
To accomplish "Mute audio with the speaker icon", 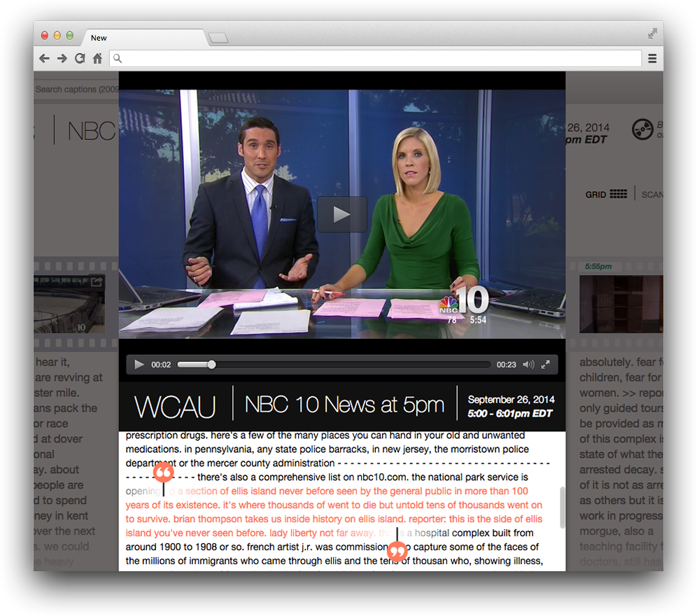I will pyautogui.click(x=528, y=365).
